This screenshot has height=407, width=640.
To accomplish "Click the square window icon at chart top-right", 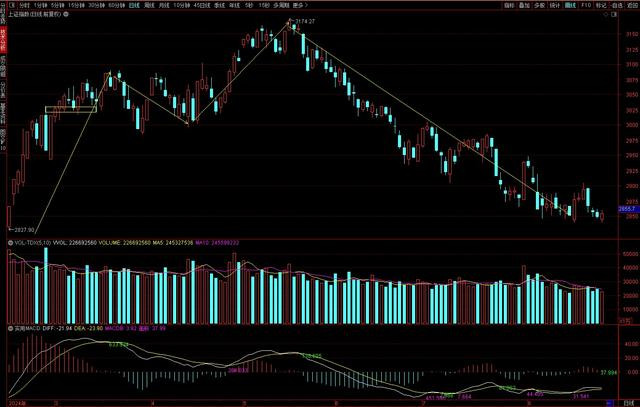I will pyautogui.click(x=614, y=14).
